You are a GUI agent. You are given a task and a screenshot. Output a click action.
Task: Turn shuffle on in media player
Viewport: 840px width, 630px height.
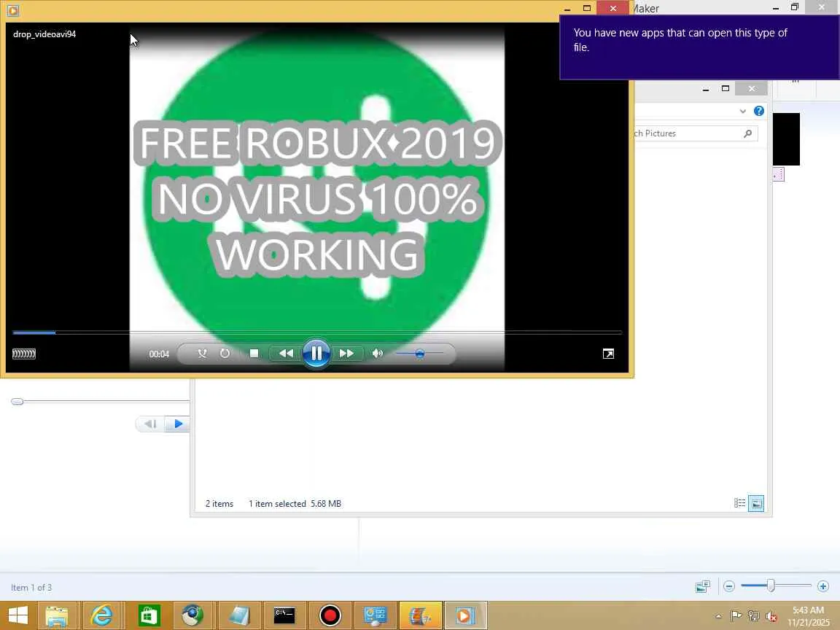[x=202, y=354]
